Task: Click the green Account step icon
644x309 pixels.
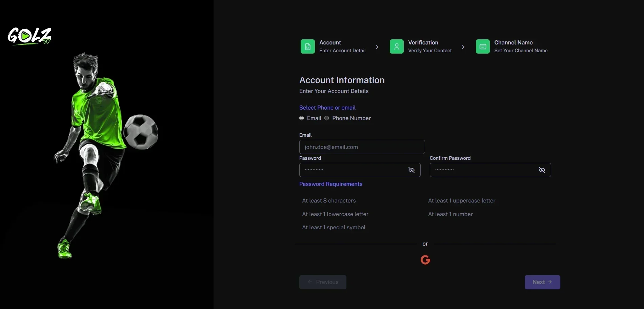Action: (307, 46)
